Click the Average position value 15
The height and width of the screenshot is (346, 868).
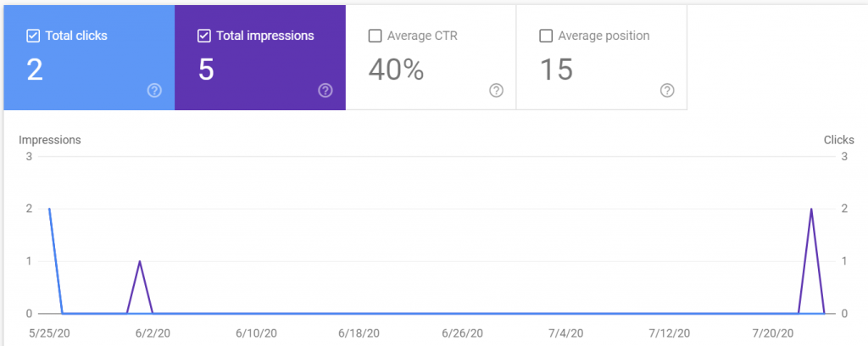[557, 70]
